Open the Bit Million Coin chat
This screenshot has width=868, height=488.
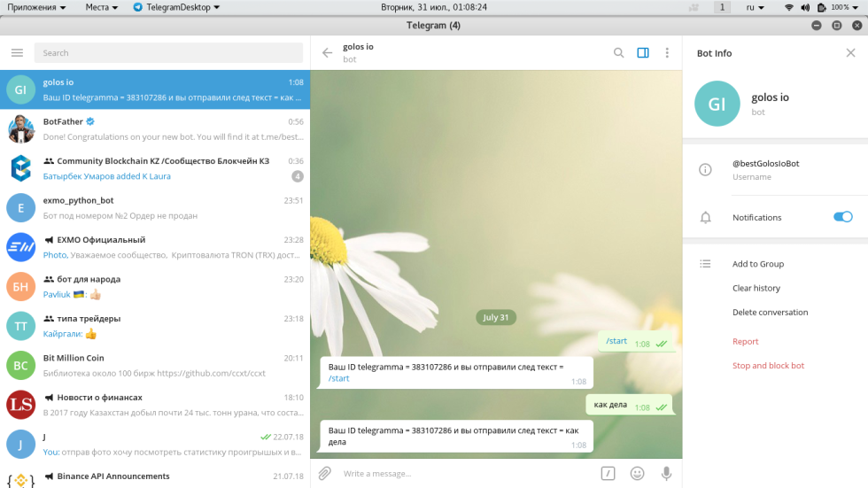point(155,366)
